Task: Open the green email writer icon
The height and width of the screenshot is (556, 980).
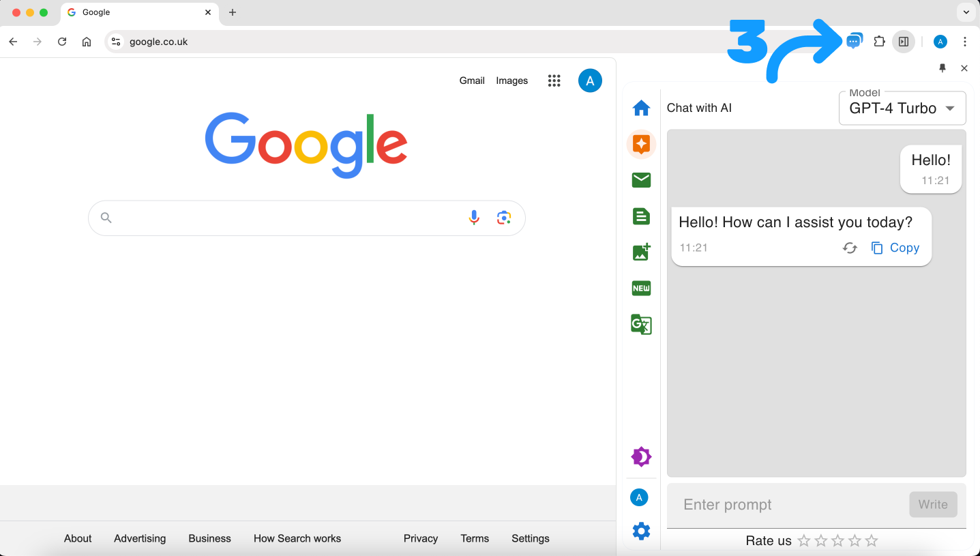Action: point(641,180)
